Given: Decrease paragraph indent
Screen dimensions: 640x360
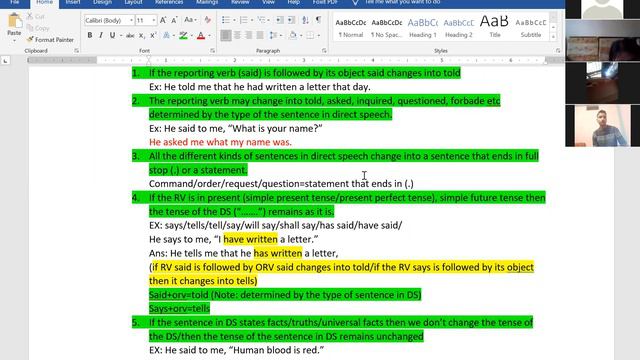Looking at the screenshot, I should [280, 20].
